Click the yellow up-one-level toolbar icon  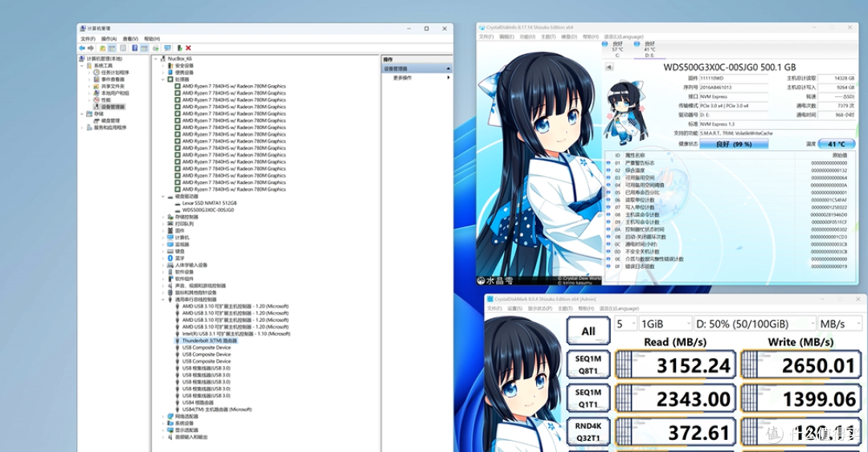click(102, 48)
